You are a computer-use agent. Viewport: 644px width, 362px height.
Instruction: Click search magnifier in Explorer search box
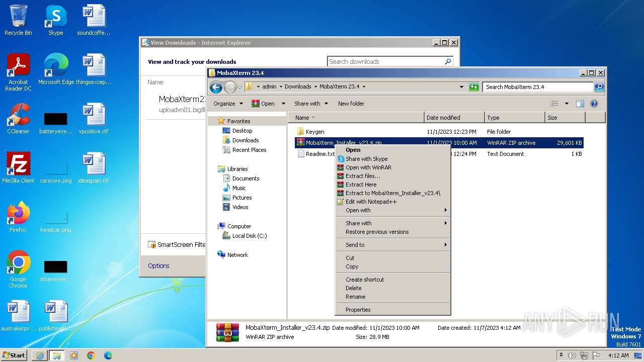[599, 87]
